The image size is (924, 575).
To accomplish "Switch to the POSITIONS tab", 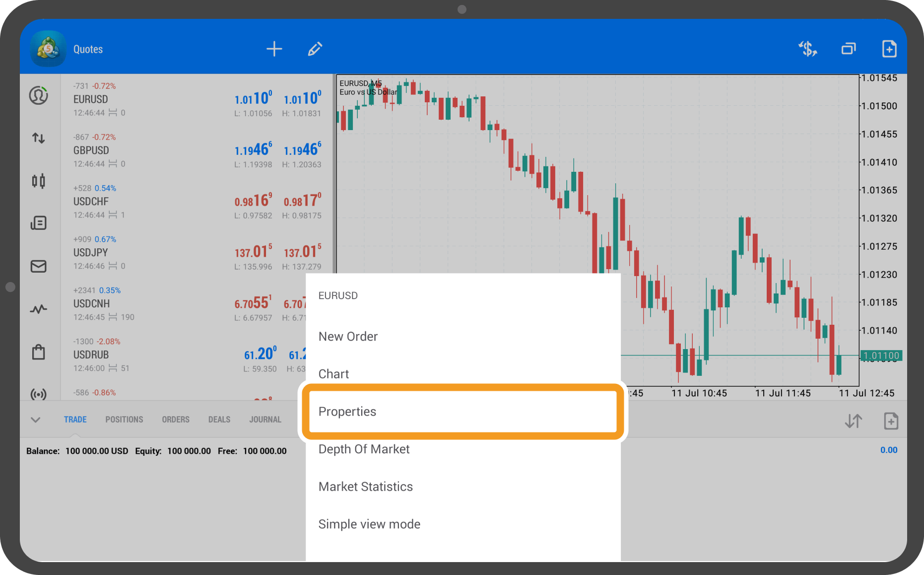I will (x=124, y=420).
